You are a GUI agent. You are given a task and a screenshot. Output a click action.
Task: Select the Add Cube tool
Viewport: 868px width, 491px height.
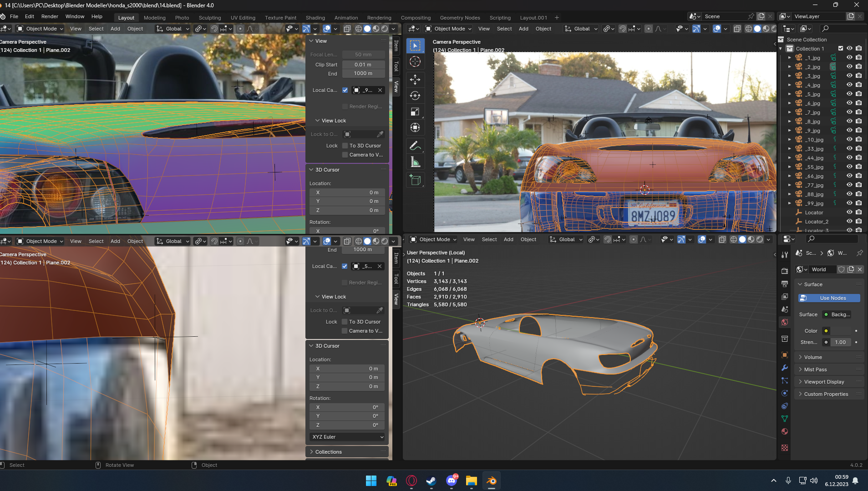click(415, 180)
